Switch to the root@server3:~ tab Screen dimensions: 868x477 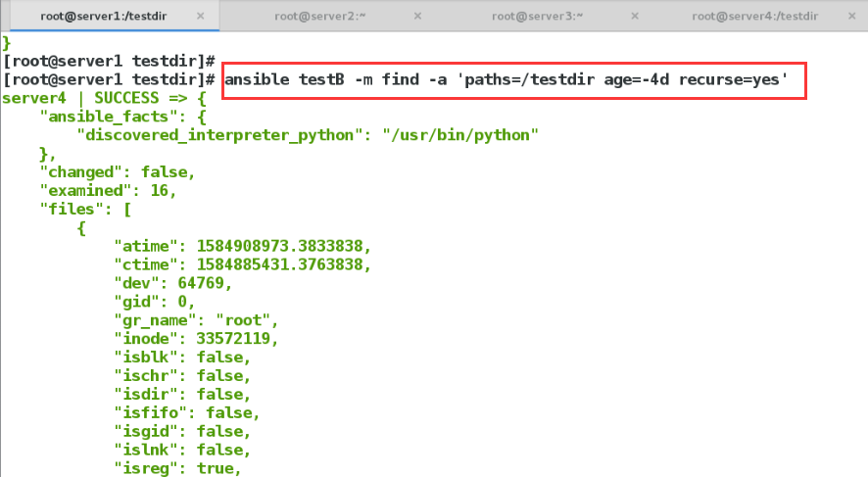(x=537, y=16)
